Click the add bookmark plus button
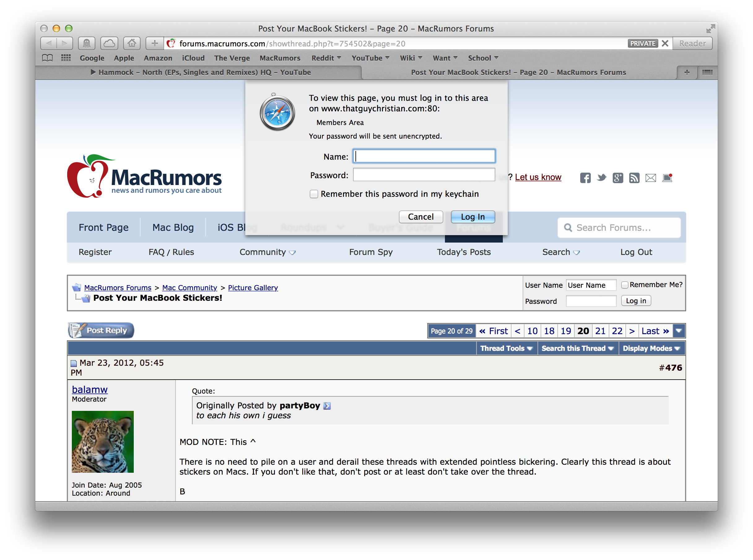Viewport: 753px width, 560px height. [x=155, y=43]
